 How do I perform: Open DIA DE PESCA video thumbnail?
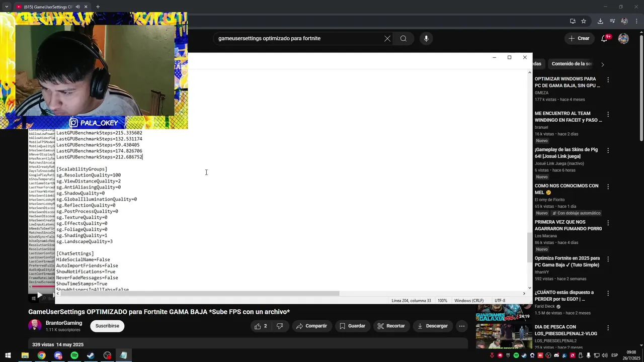[504, 336]
